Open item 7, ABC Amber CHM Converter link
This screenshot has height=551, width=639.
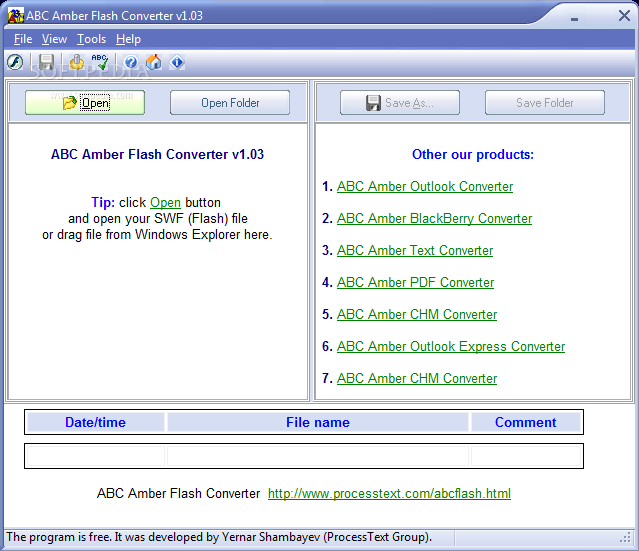coord(417,378)
